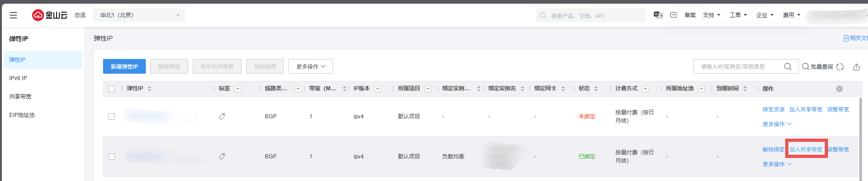Click the export list icon
Screen dimensions: 868x181
point(857,67)
